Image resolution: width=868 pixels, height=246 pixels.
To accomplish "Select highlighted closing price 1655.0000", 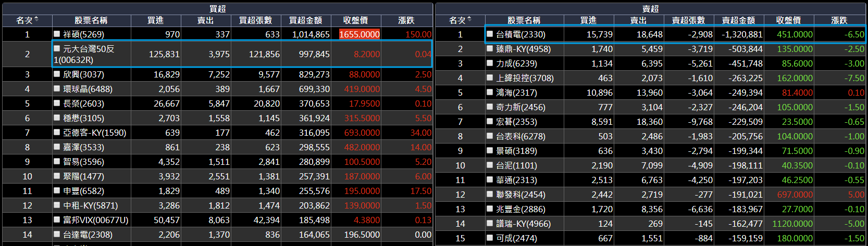I will tap(359, 34).
